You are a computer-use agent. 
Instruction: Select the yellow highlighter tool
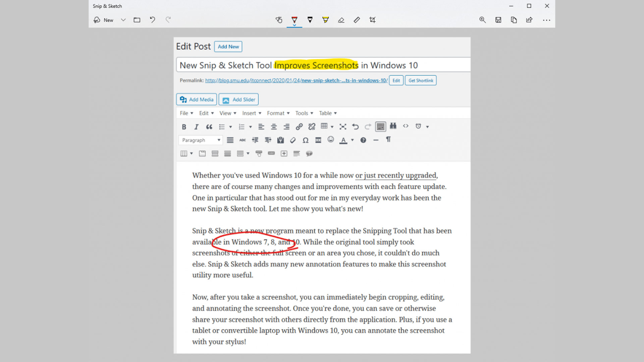(325, 20)
